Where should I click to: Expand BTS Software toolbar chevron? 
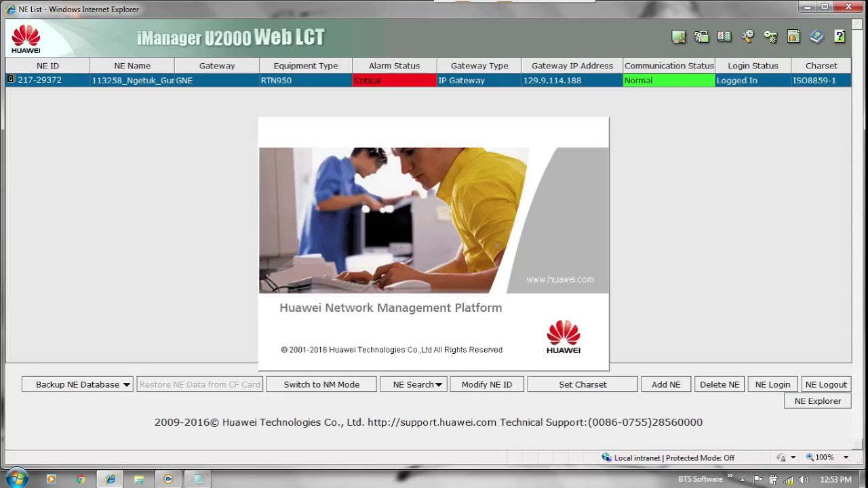pyautogui.click(x=730, y=477)
